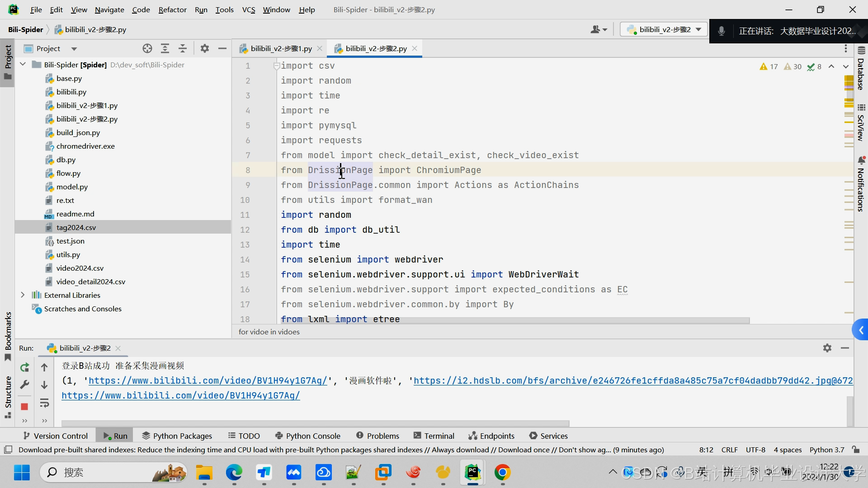
Task: Collapse the Bili-Spider project root node
Action: coord(23,65)
